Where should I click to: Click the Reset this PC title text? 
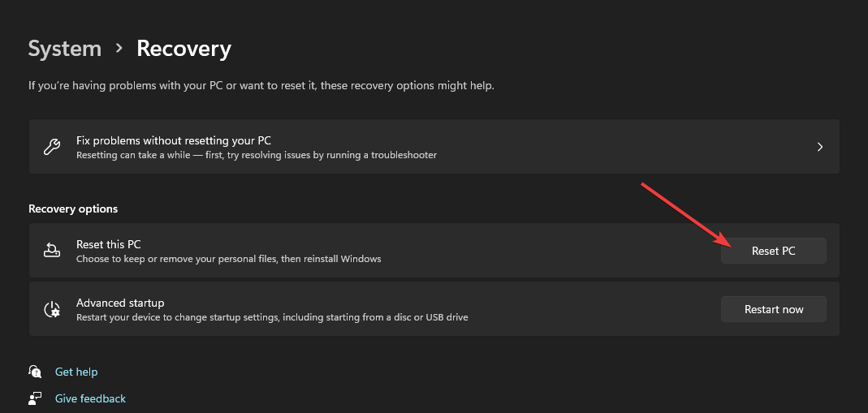(x=109, y=244)
